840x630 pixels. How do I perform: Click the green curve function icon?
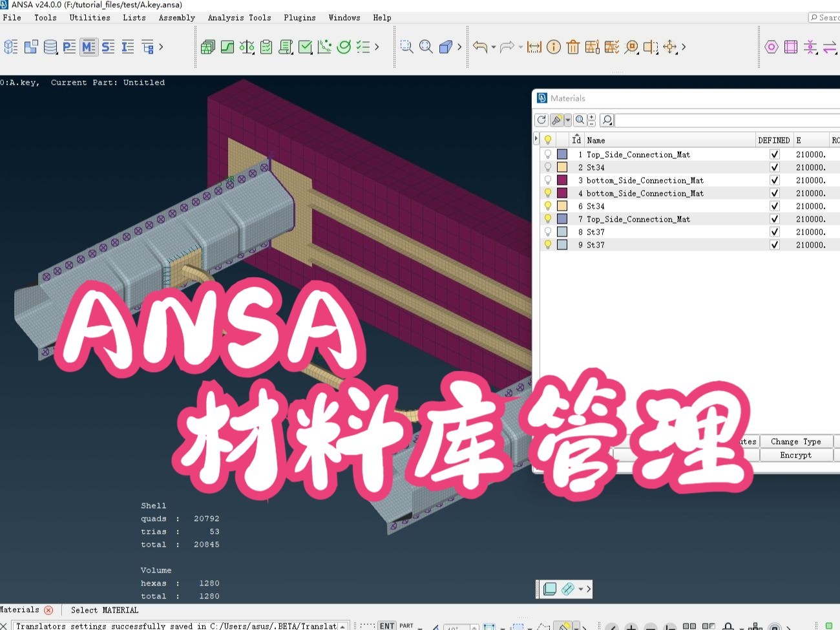227,47
